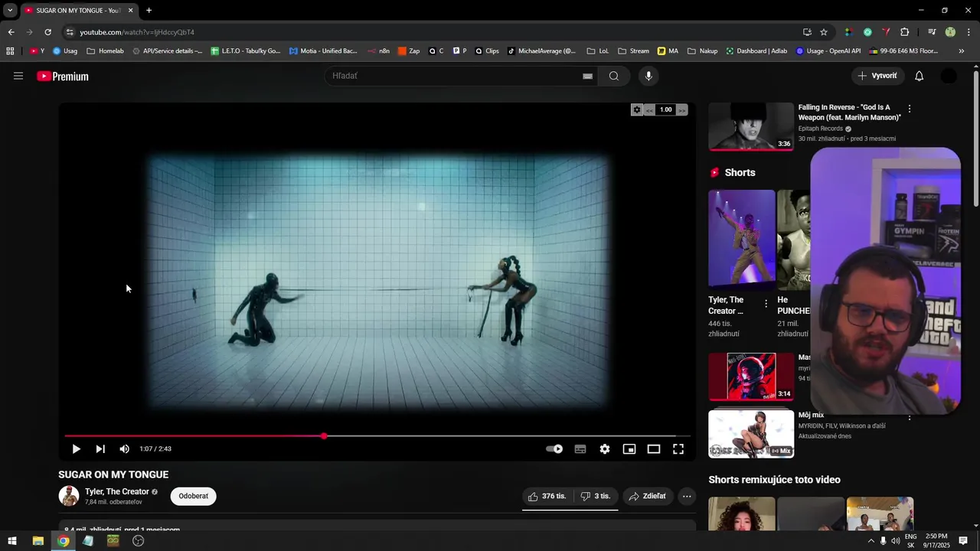980x551 pixels.
Task: Open the Homelab bookmarks folder
Action: pos(105,51)
